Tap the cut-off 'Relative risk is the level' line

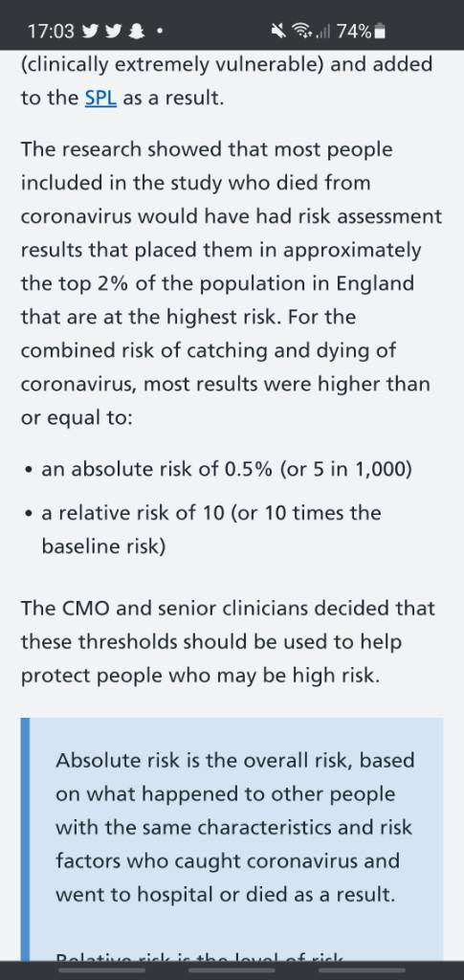coord(199,956)
